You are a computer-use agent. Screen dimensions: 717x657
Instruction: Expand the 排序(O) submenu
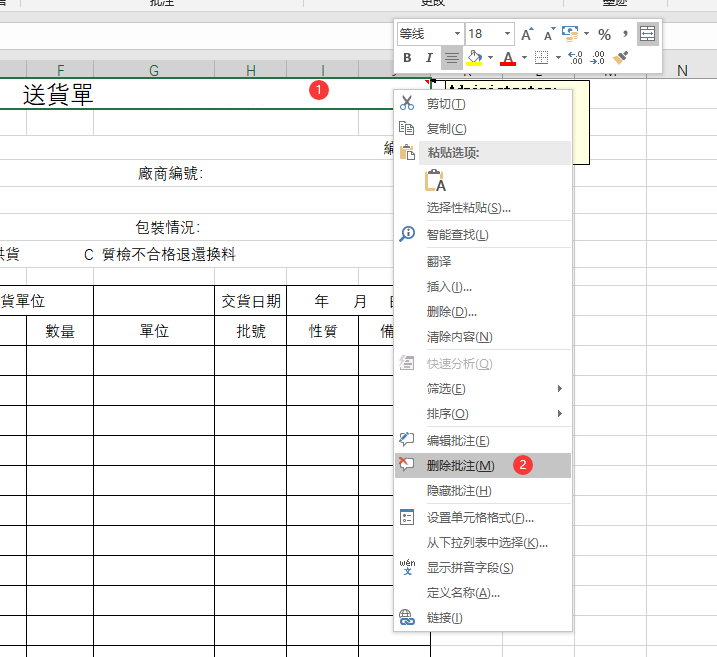tap(483, 414)
